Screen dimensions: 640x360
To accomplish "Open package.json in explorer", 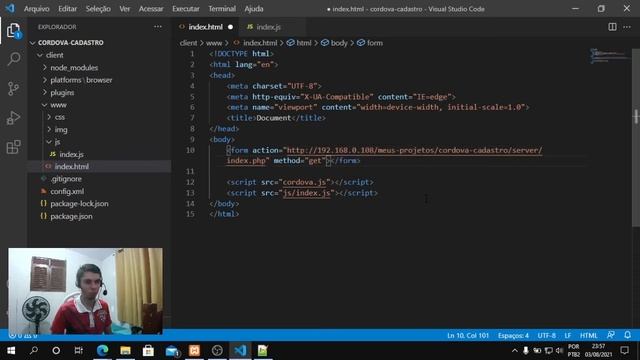I will click(x=71, y=216).
